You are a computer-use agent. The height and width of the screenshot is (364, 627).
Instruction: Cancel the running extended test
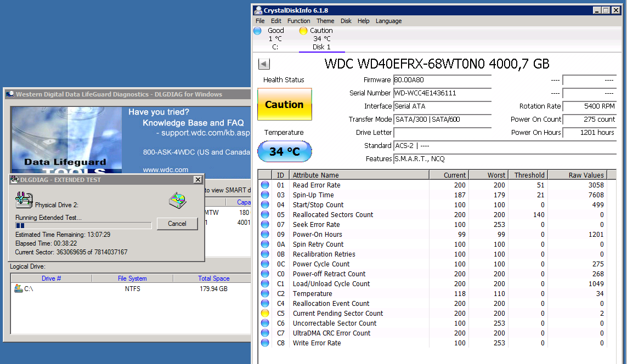coord(177,224)
